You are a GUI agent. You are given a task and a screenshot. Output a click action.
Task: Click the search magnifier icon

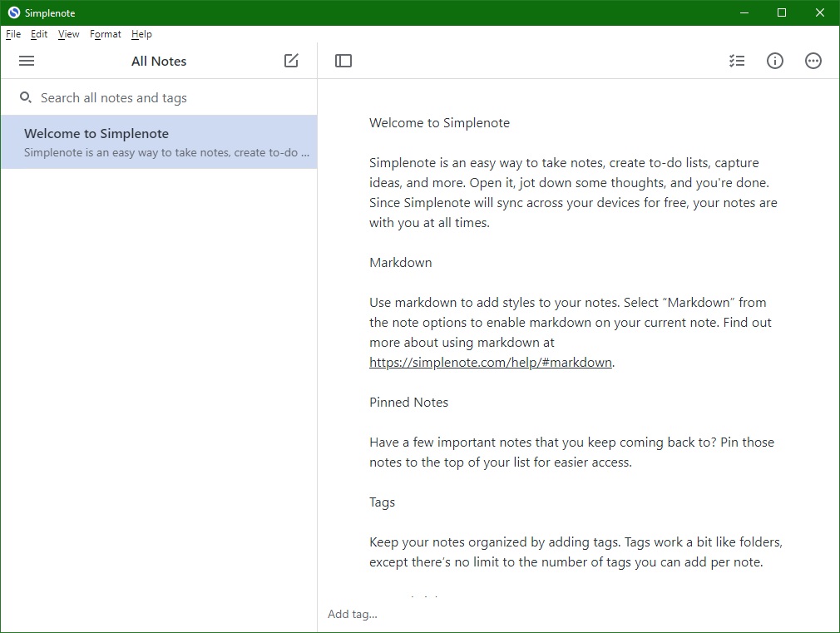coord(25,97)
